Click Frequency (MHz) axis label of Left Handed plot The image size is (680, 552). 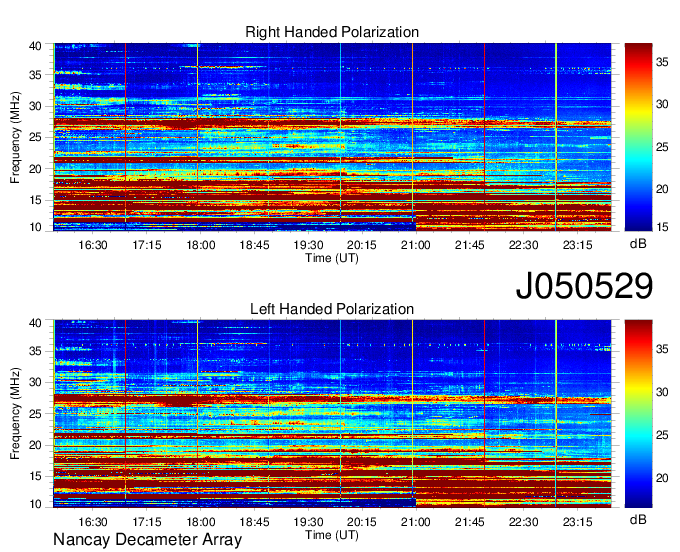point(15,414)
